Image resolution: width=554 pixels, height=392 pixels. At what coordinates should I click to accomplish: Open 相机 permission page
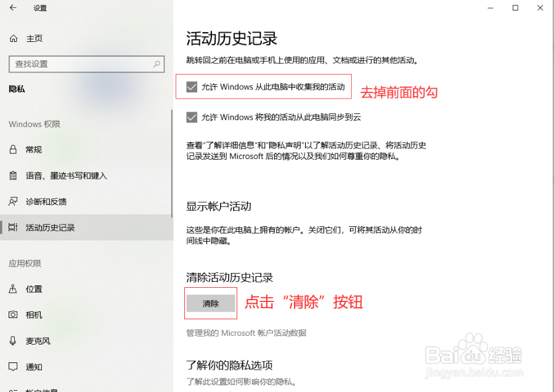coord(86,314)
